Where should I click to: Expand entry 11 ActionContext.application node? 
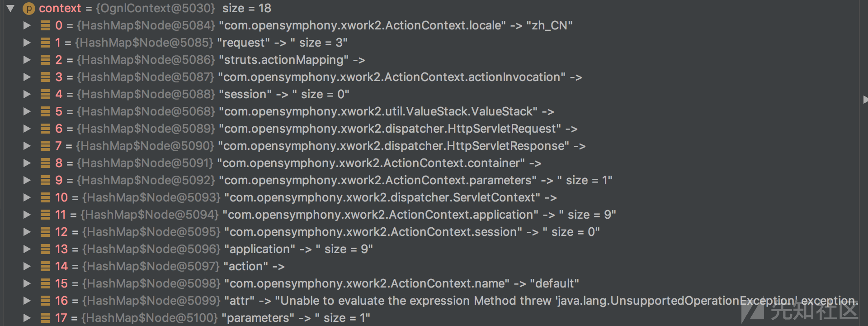(27, 215)
